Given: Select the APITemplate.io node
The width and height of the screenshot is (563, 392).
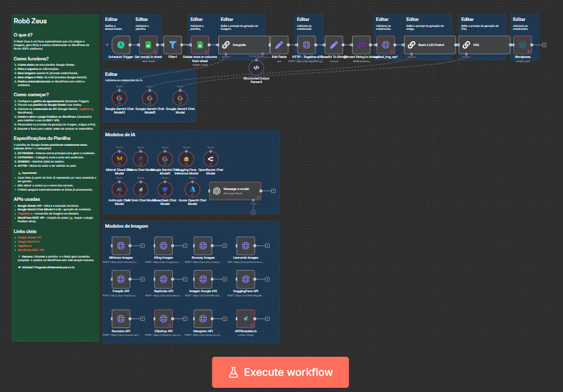Looking at the screenshot, I should [x=245, y=317].
